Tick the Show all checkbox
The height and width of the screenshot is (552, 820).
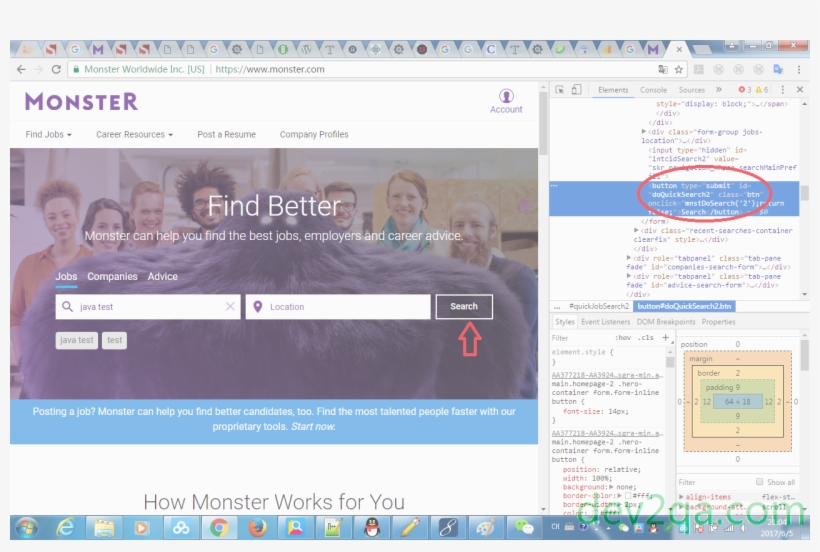(759, 481)
